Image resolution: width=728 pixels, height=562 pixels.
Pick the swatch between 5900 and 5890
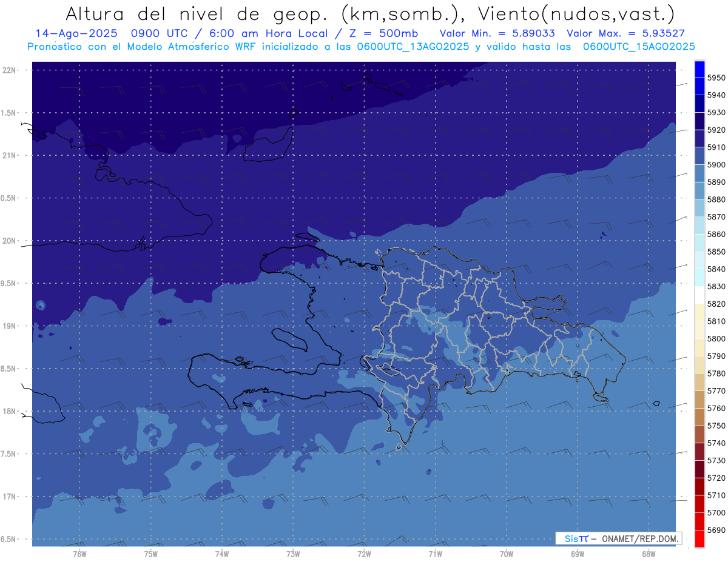tap(699, 173)
